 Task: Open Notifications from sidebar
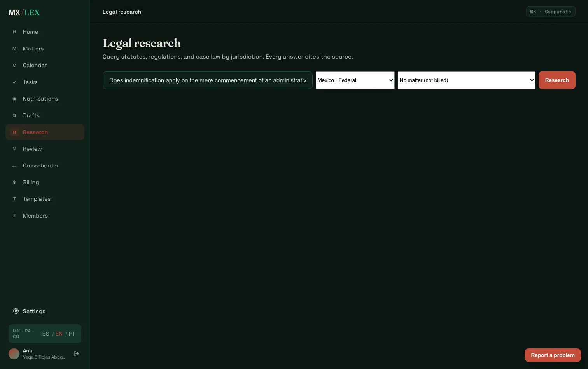45,99
